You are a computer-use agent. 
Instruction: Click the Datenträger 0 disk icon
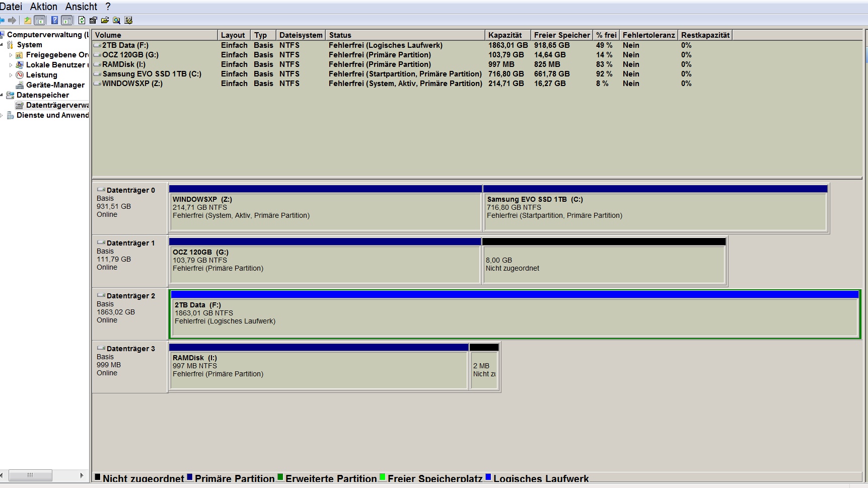click(x=101, y=190)
